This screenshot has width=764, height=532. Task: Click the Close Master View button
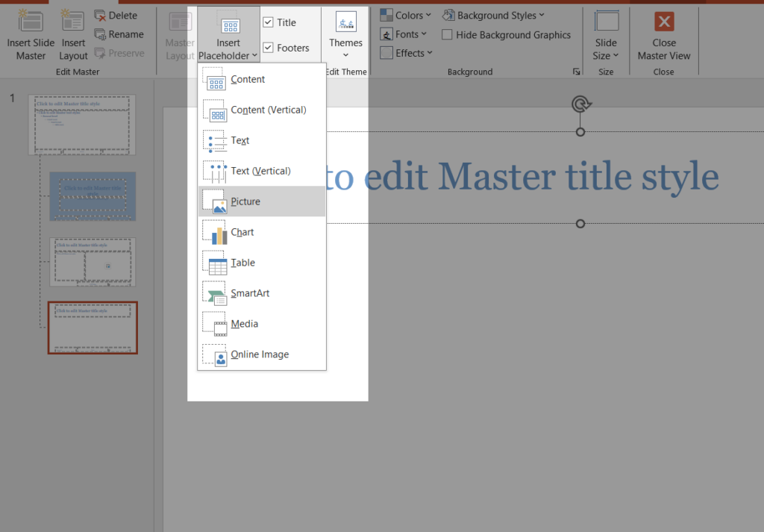tap(663, 34)
